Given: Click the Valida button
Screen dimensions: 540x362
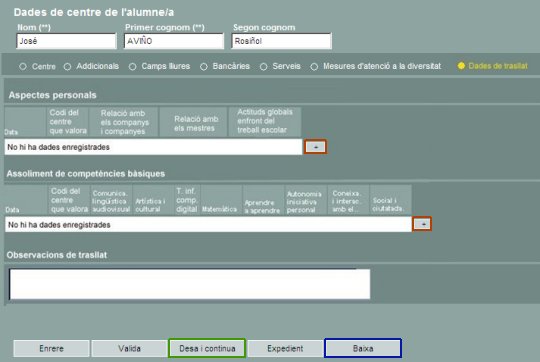Looking at the screenshot, I should [x=129, y=349].
